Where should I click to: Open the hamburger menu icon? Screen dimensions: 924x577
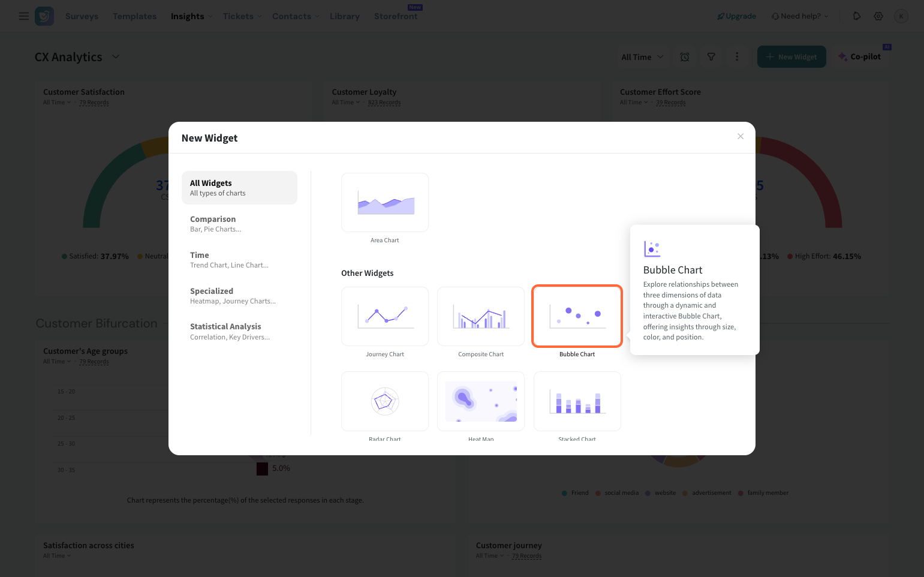click(24, 16)
